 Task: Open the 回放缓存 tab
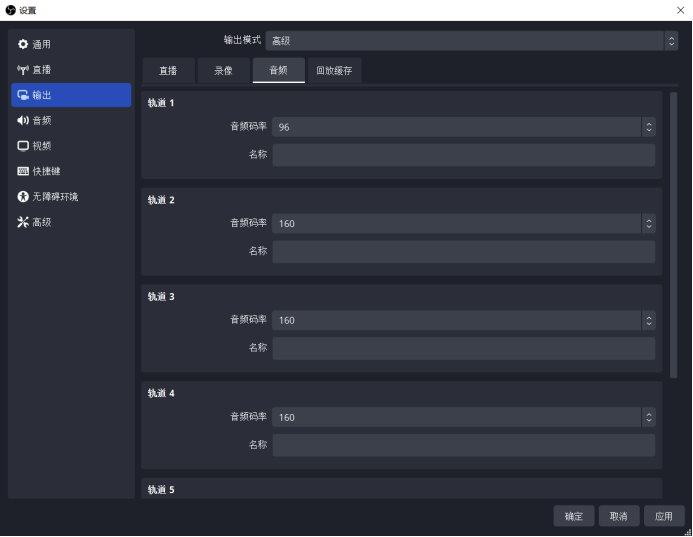click(335, 70)
